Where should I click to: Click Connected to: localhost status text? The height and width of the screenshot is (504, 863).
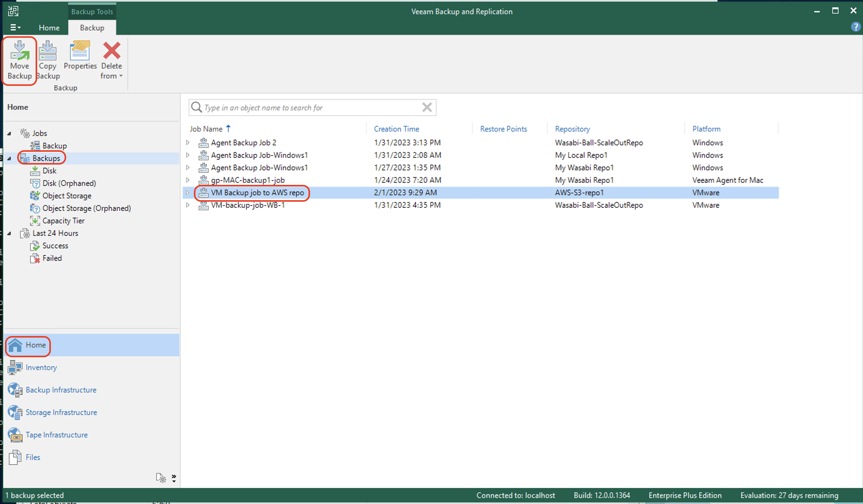(515, 495)
